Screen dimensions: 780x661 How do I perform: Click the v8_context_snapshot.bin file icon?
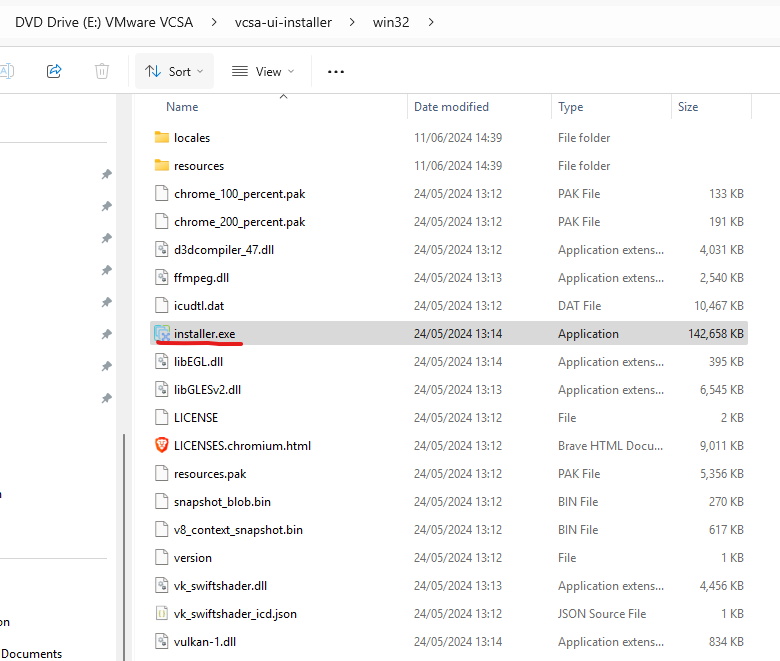[x=162, y=529]
